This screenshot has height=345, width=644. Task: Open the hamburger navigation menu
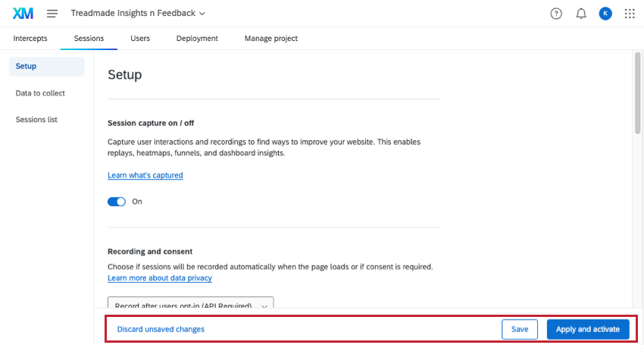click(x=52, y=14)
